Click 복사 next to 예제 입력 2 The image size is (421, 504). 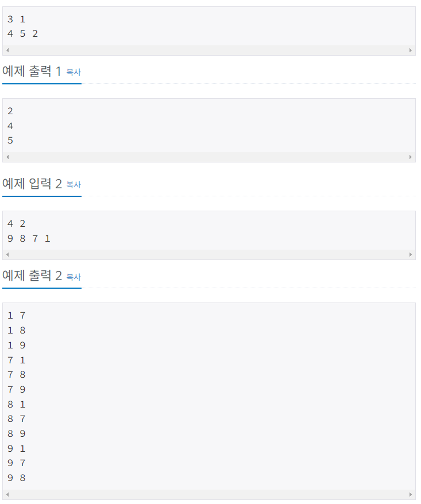click(74, 185)
